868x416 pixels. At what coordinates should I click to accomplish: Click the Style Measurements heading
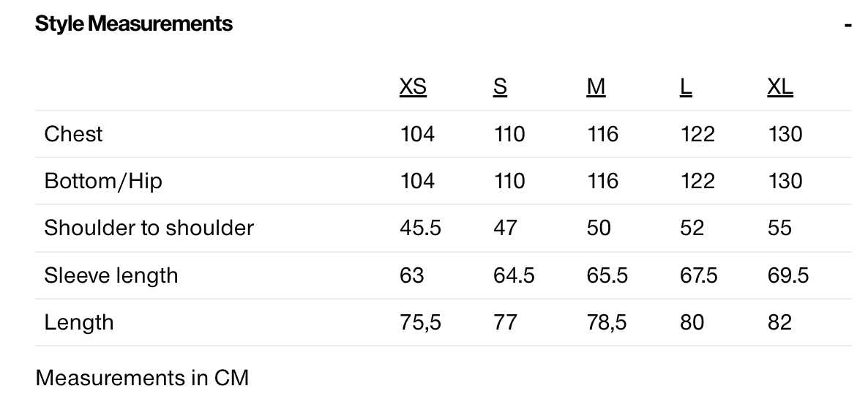pos(133,24)
